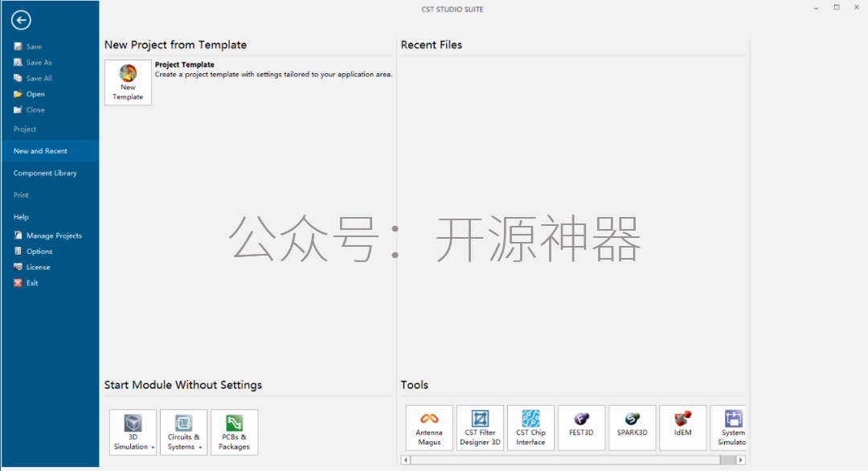Click the red Exit icon
Viewport: 868px width, 471px height.
(x=18, y=283)
